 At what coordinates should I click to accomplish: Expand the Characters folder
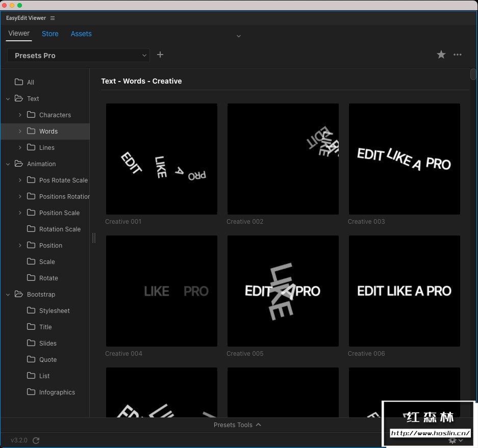[20, 115]
